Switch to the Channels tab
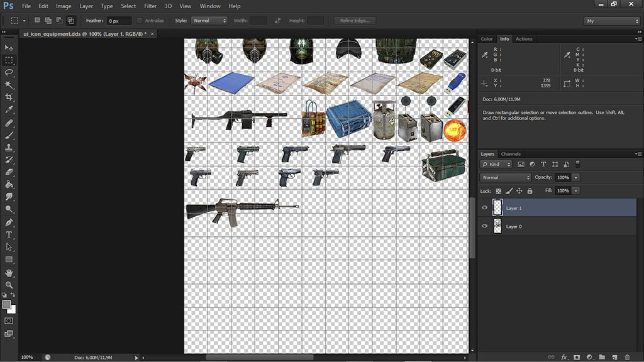The width and height of the screenshot is (644, 362). [x=511, y=154]
